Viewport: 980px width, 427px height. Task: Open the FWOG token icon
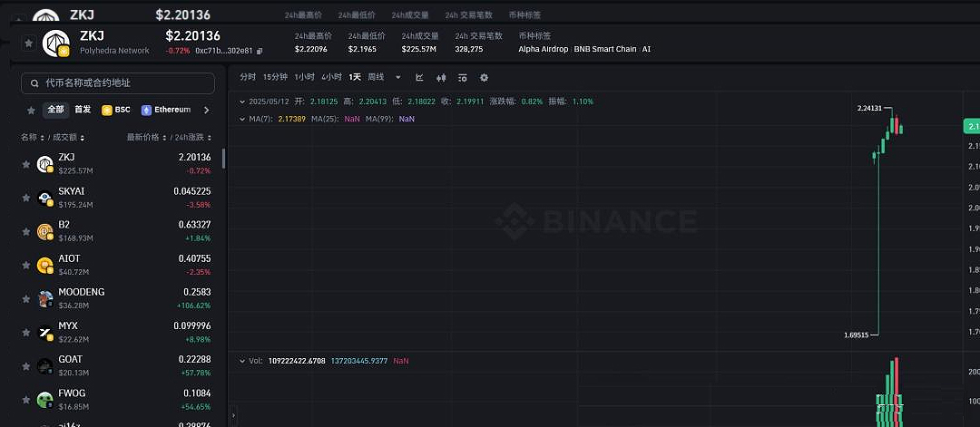pos(45,400)
